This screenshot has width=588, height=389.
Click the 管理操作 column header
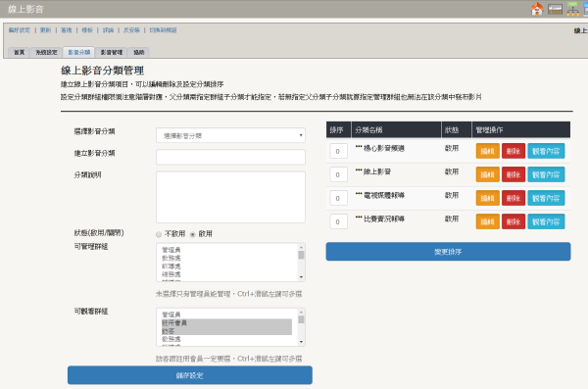489,130
